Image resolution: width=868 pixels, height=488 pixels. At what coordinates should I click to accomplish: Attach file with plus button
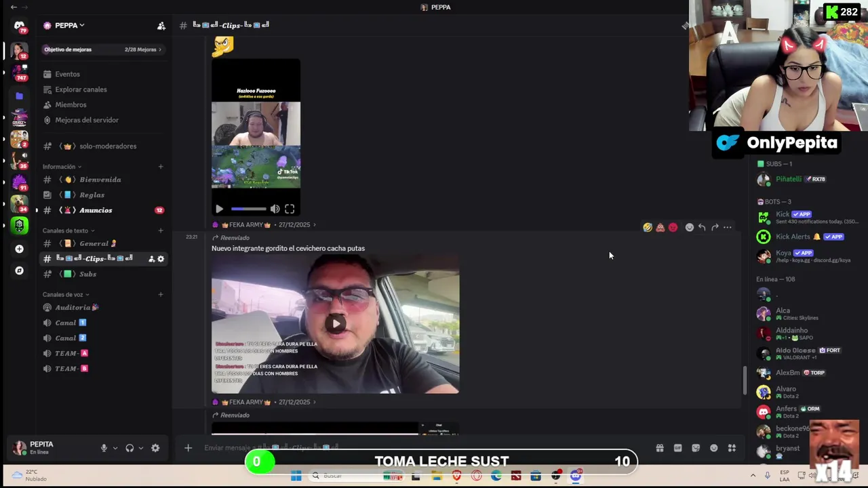coord(188,448)
